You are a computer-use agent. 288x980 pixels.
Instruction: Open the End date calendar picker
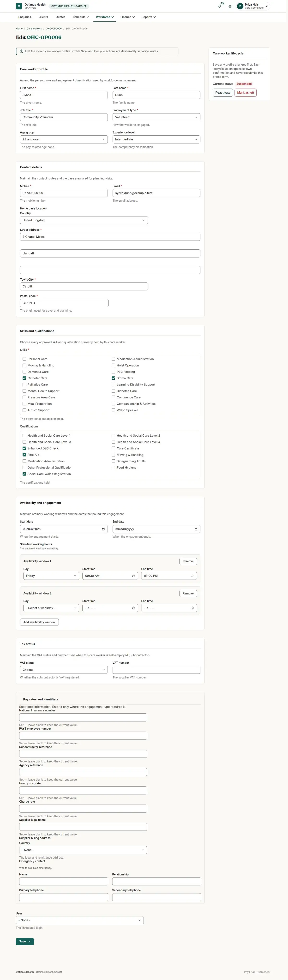[x=196, y=529]
